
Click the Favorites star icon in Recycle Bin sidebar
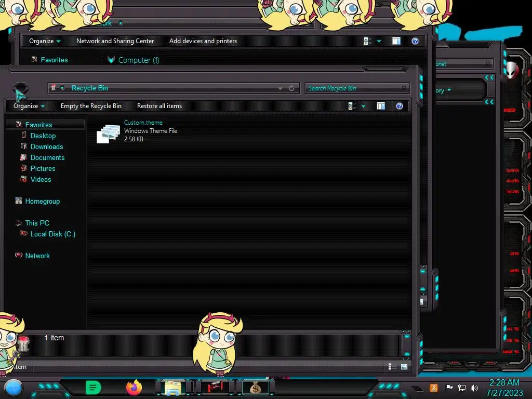[x=19, y=125]
